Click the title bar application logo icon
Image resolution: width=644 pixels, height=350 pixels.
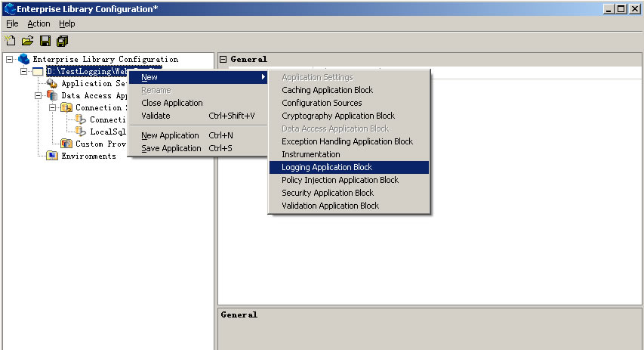pyautogui.click(x=9, y=8)
